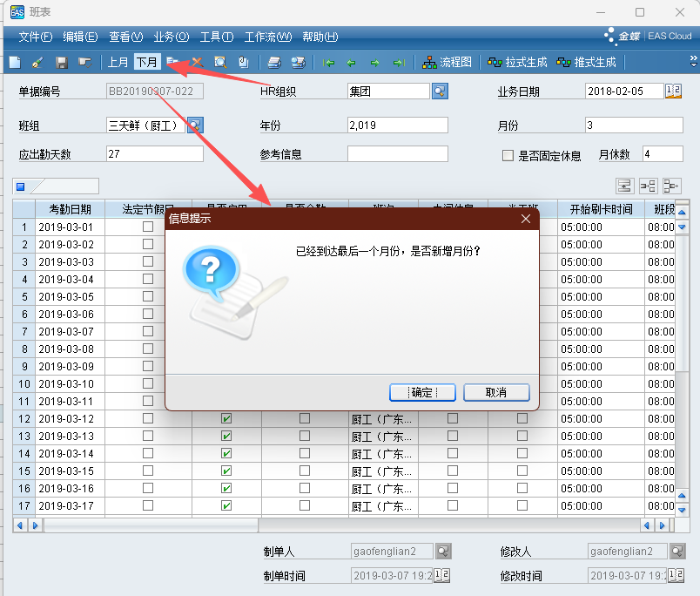Click 取消 to dismiss the prompt
The image size is (700, 596).
[496, 392]
